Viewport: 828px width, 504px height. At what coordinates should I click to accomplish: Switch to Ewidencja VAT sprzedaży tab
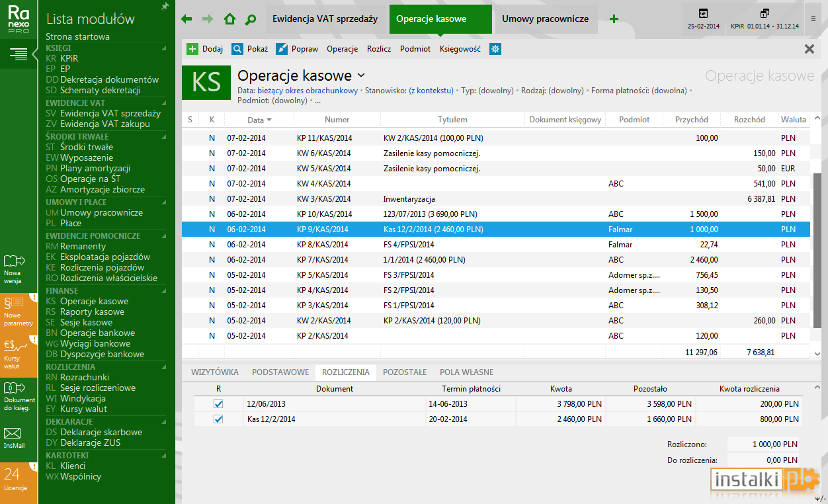coord(325,19)
